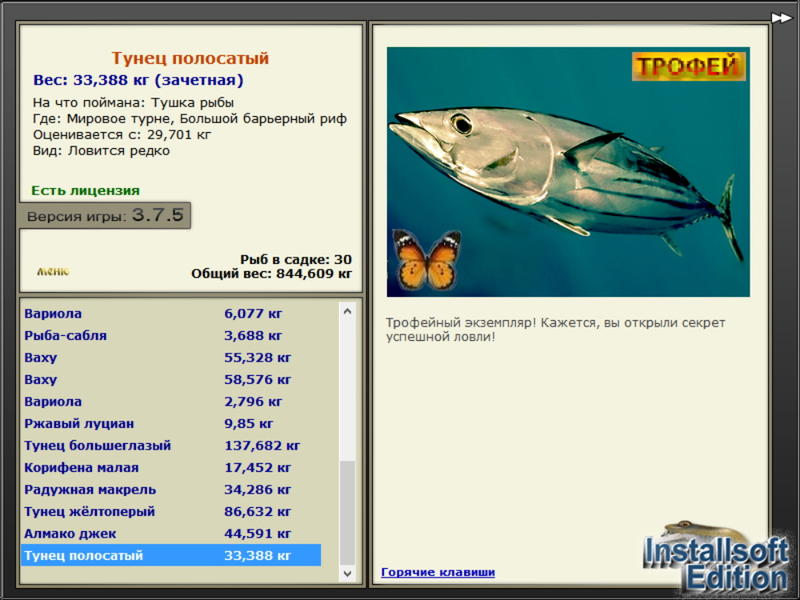The height and width of the screenshot is (600, 800).
Task: Select Тунец жёлтоперый row
Action: click(x=171, y=511)
